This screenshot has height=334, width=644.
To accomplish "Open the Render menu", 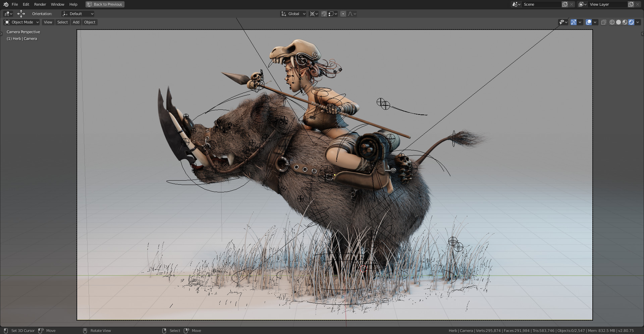I will click(x=40, y=4).
